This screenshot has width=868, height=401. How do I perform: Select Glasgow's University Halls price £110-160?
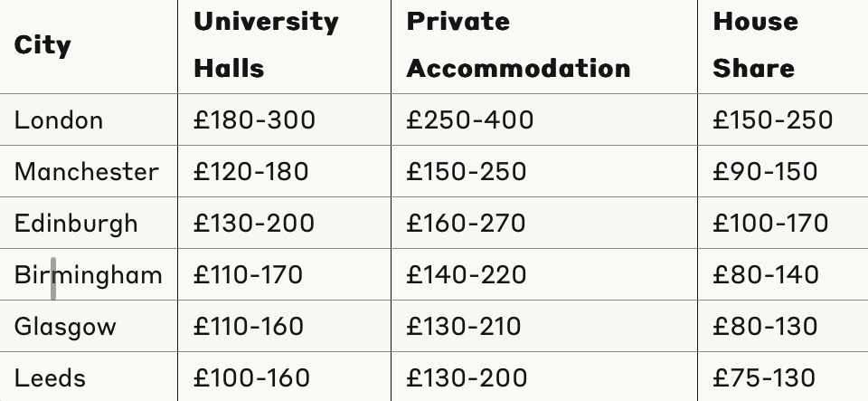tap(248, 327)
